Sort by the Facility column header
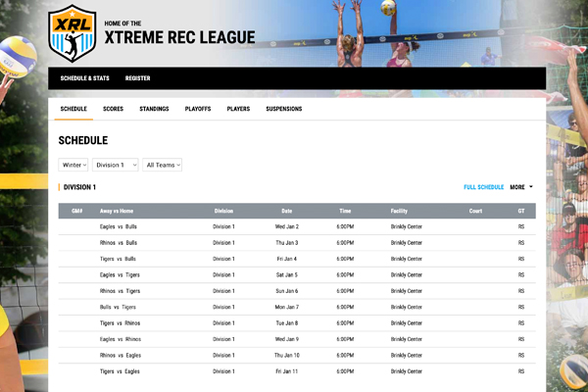This screenshot has height=392, width=588. click(x=398, y=211)
